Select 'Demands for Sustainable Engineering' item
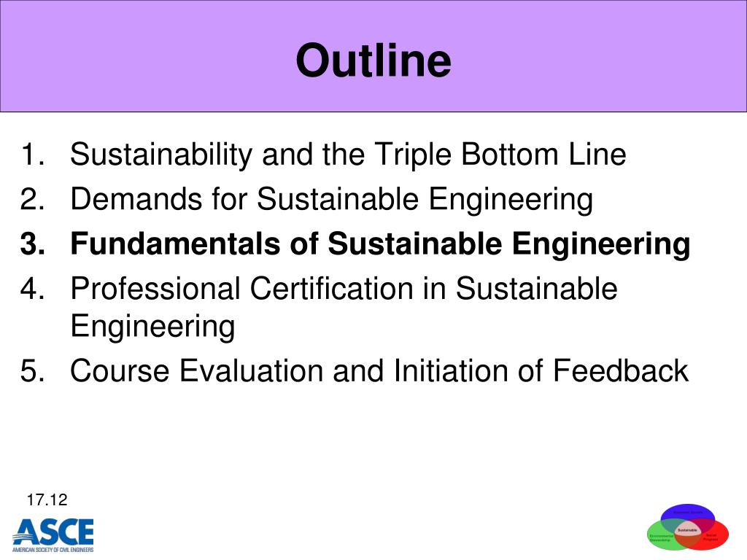The image size is (747, 560). click(332, 198)
